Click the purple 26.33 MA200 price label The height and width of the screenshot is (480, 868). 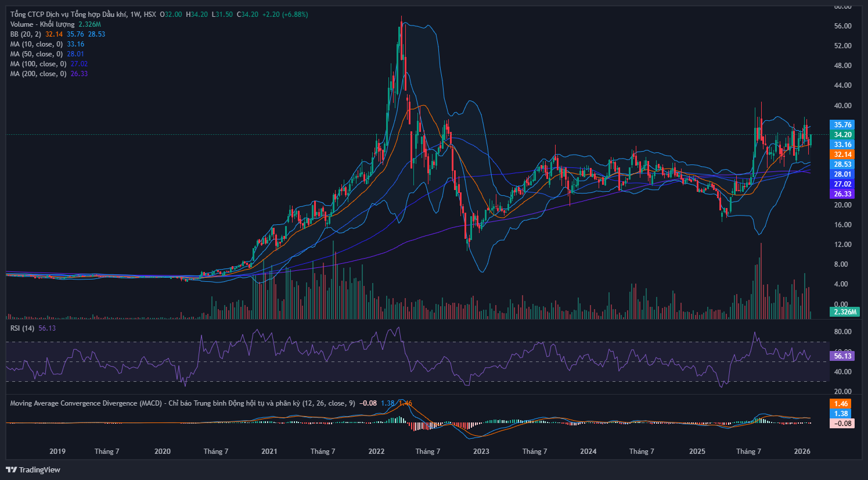[x=842, y=194]
